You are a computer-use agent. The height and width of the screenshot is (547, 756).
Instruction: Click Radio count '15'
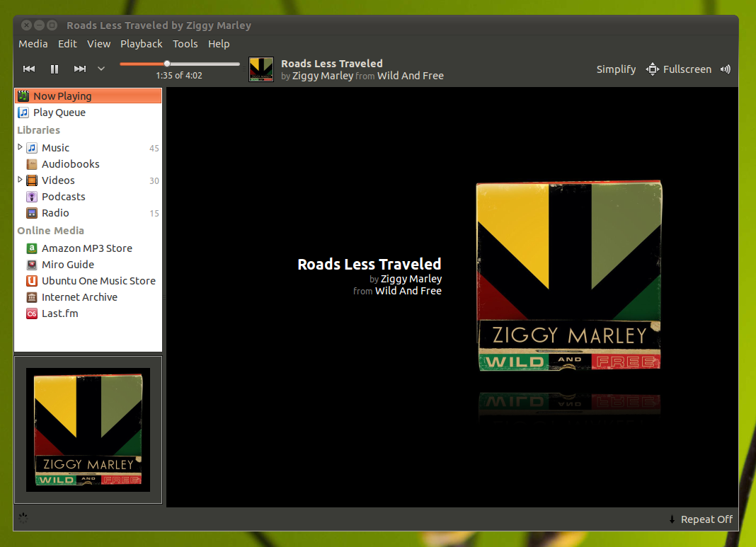coord(154,214)
